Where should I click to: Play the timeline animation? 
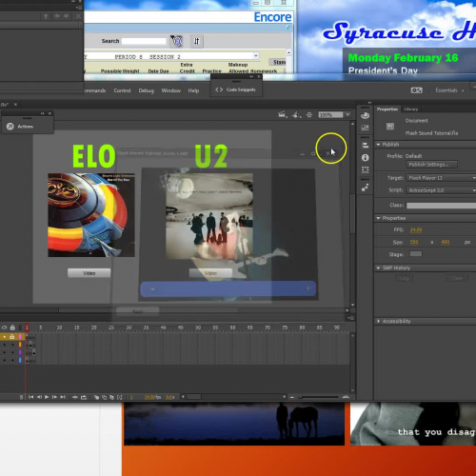click(x=47, y=397)
